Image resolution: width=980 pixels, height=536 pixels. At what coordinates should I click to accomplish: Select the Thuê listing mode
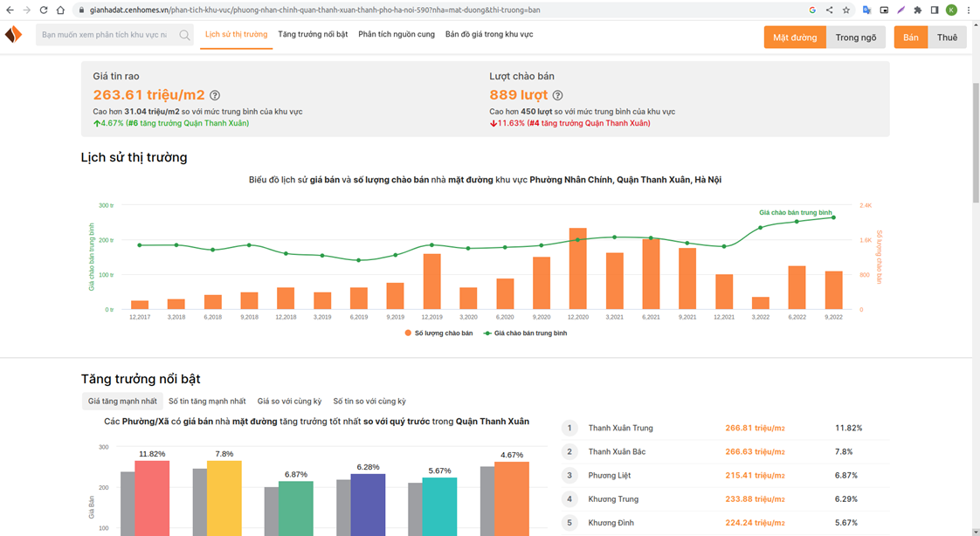tap(947, 38)
